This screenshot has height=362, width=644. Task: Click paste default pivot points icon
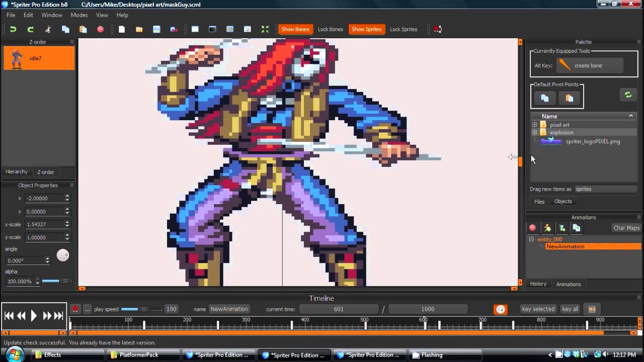(569, 98)
